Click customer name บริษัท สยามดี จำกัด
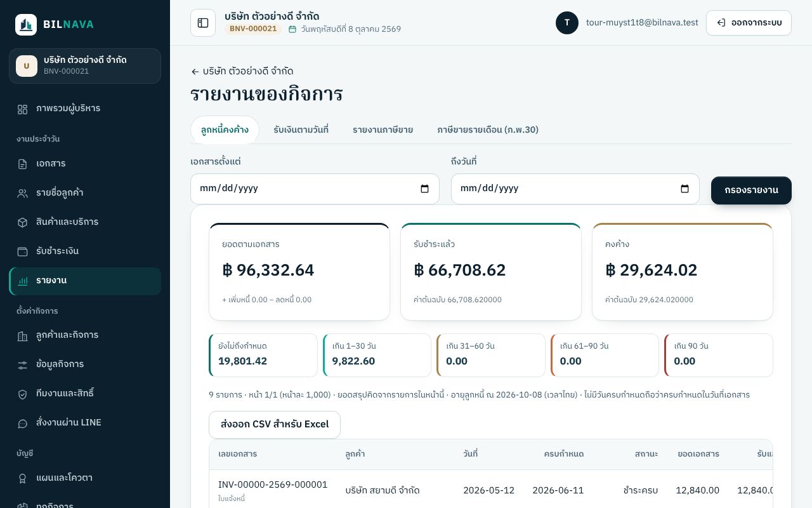The width and height of the screenshot is (812, 508). (x=383, y=490)
